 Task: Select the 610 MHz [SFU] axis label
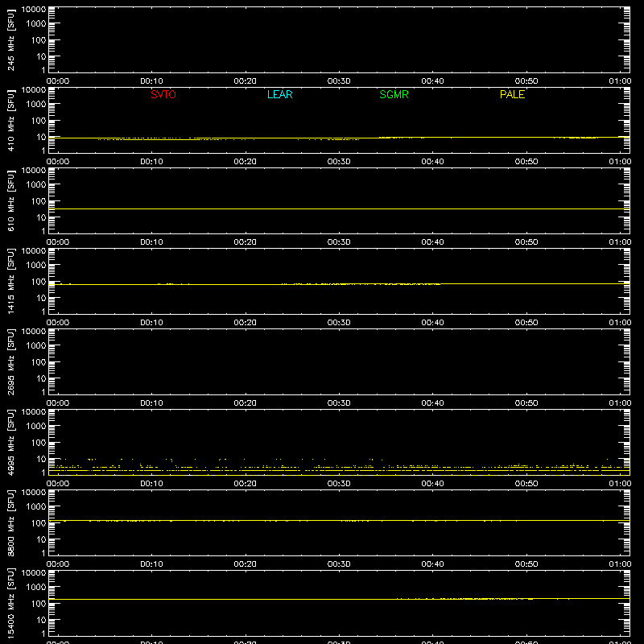pos(10,200)
